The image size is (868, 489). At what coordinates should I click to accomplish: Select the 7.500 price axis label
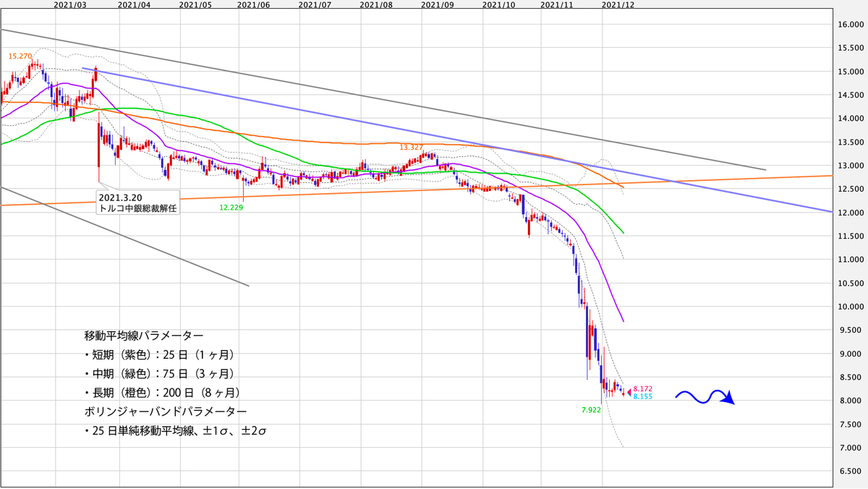pyautogui.click(x=852, y=425)
